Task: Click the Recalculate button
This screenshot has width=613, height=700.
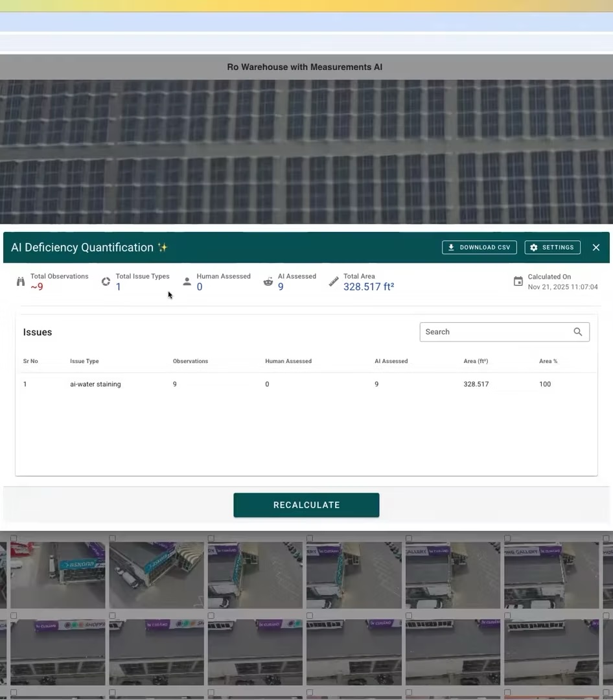Action: tap(306, 505)
